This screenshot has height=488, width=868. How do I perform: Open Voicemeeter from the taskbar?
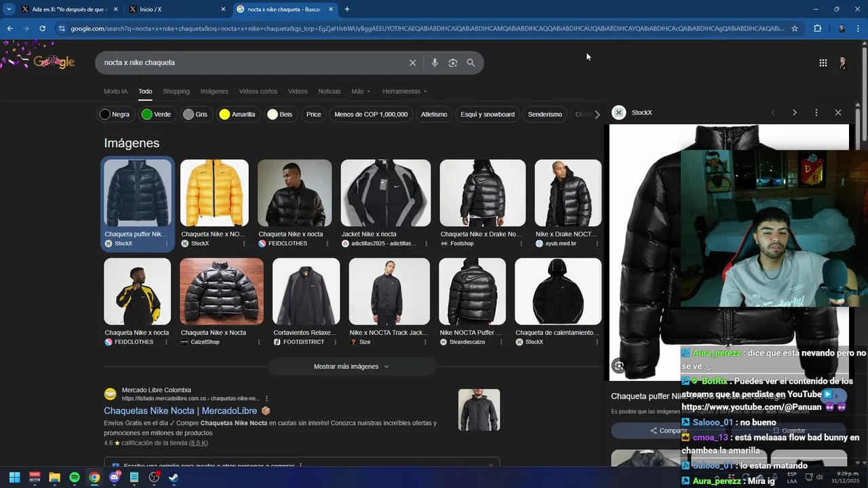(35, 477)
